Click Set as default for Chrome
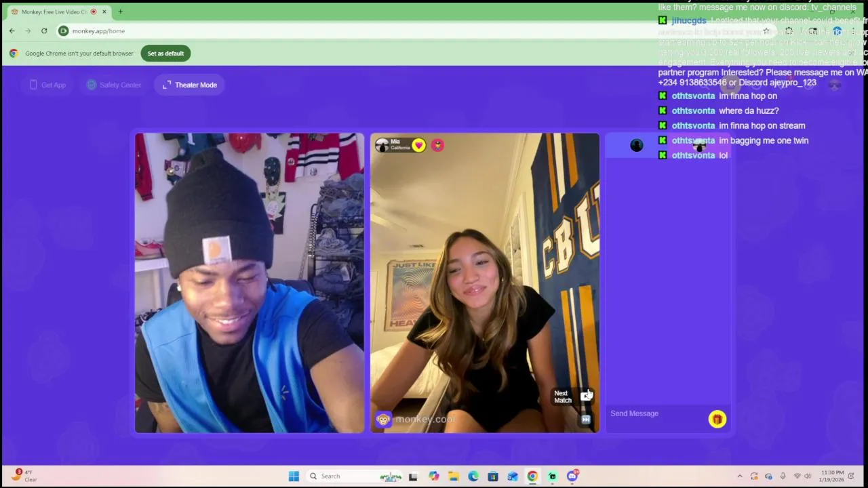 165,54
